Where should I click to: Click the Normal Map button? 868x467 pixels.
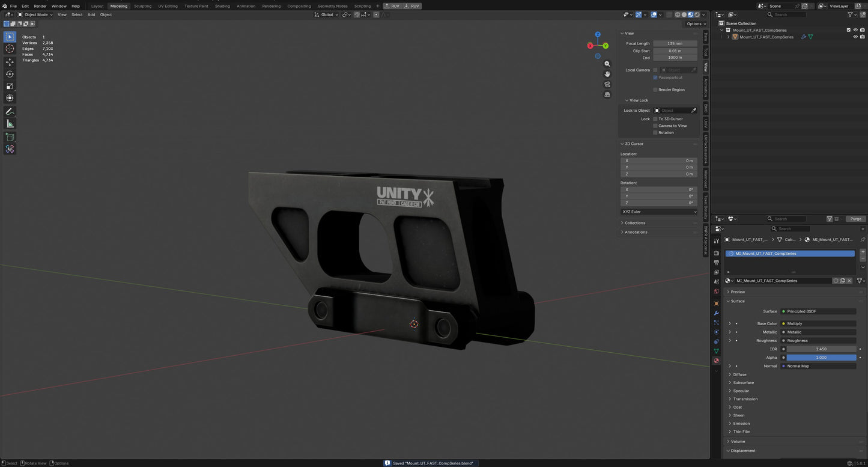click(818, 366)
